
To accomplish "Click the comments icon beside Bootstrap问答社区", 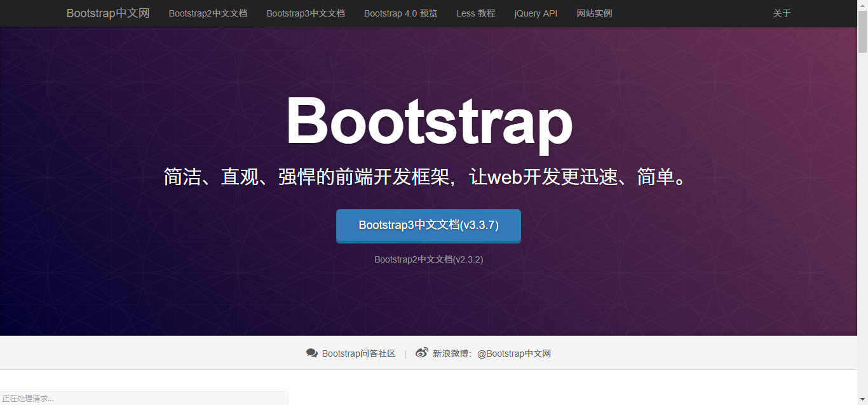I will (312, 353).
